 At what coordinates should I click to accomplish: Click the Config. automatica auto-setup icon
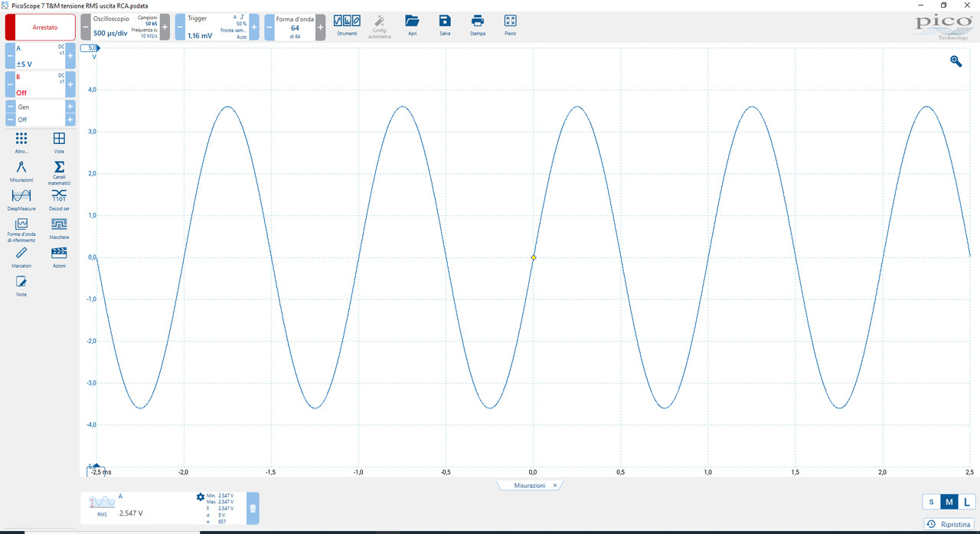[x=381, y=26]
